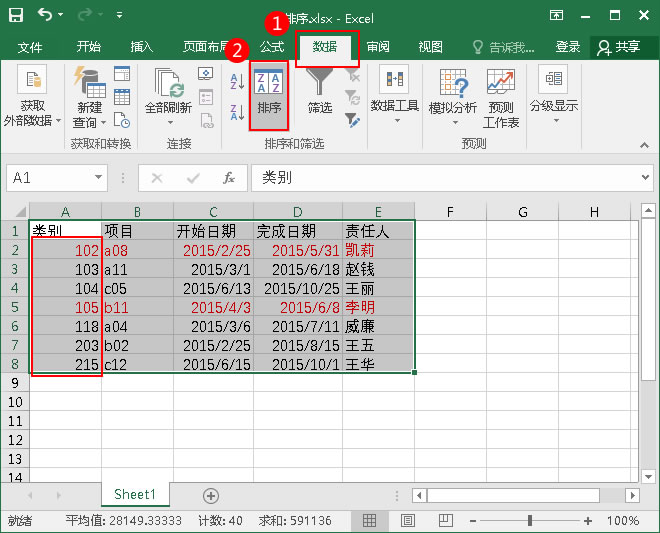Click the Connections icon

(x=206, y=74)
